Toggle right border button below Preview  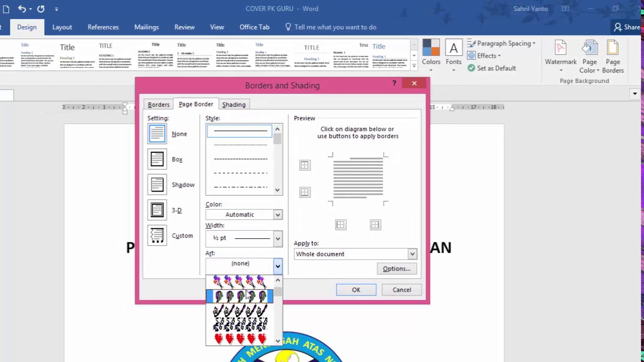click(x=375, y=225)
